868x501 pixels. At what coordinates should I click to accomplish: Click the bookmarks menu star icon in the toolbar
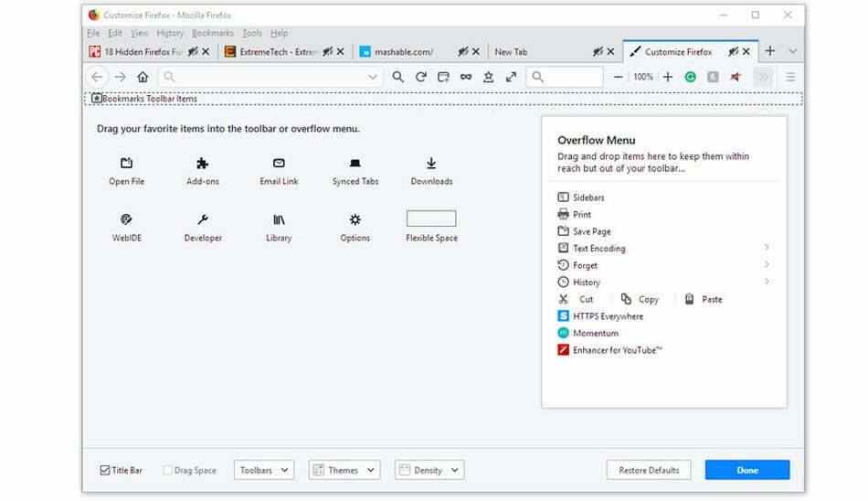tap(488, 77)
